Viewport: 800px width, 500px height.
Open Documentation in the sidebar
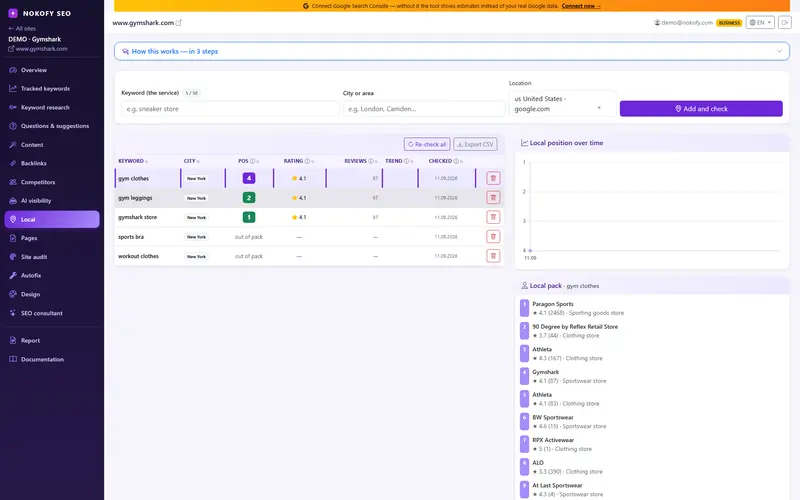click(x=52, y=359)
